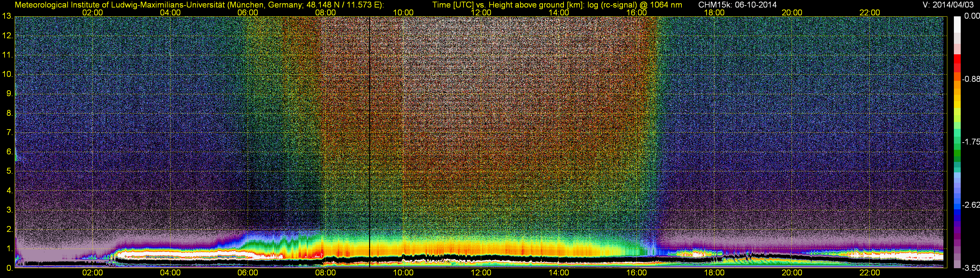Click the 06:00 label on the top time axis
The image size is (980, 278).
pyautogui.click(x=248, y=12)
